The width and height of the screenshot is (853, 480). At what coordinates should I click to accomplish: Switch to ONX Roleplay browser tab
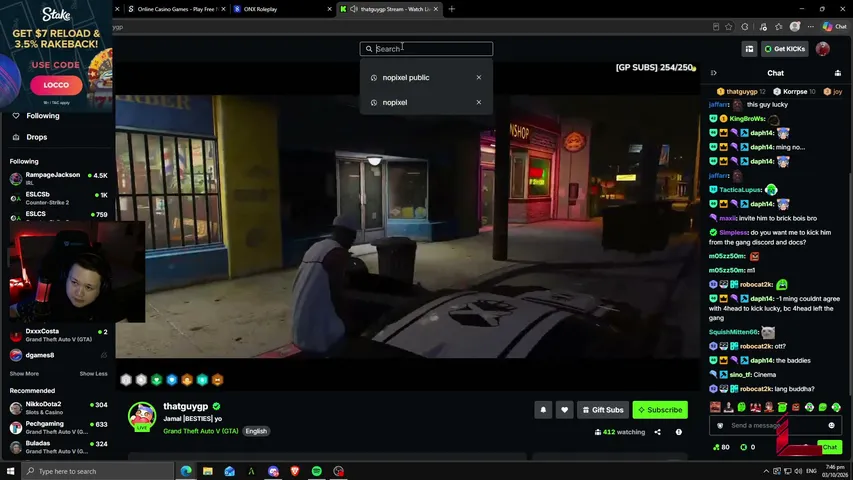(282, 9)
